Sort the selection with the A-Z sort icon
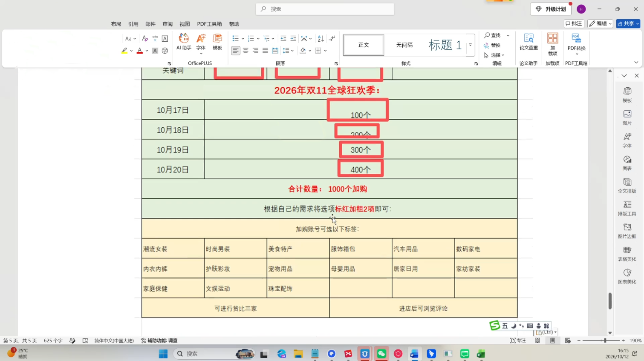Viewport: 644px width, 361px height. (x=321, y=38)
